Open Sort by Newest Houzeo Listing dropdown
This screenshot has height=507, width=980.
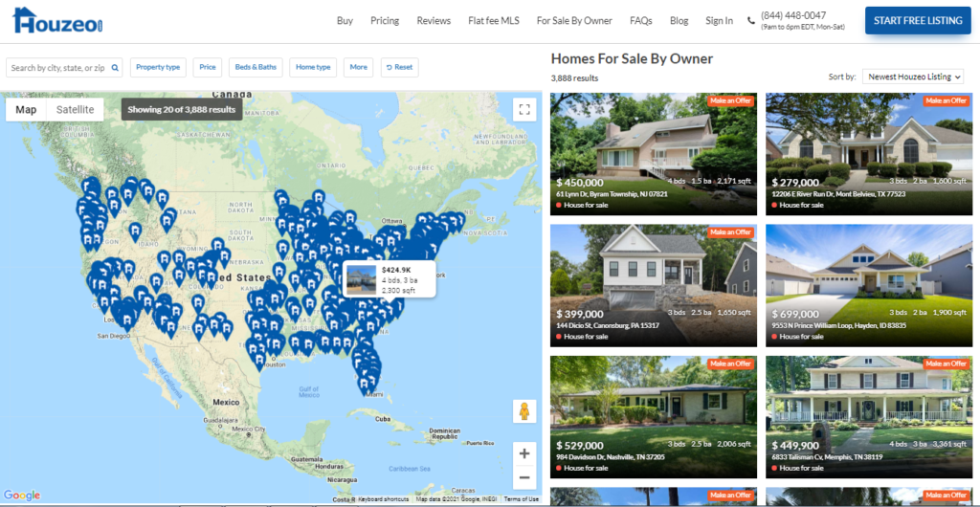click(x=912, y=77)
